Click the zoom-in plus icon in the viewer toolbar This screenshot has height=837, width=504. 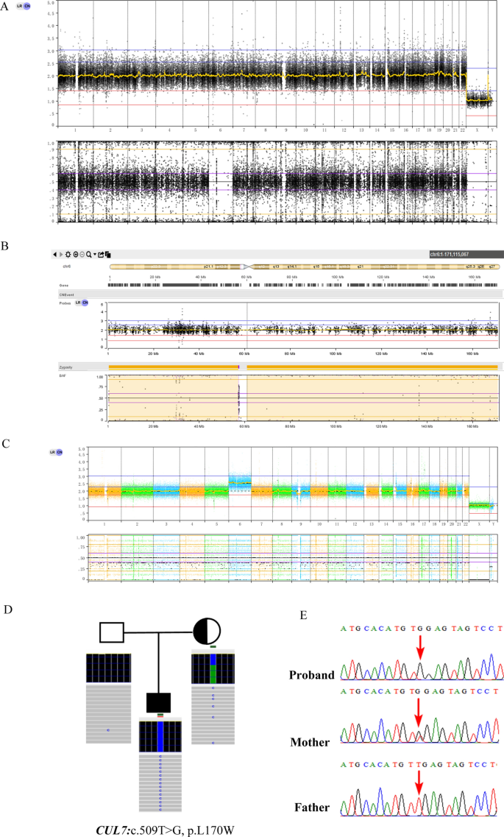tap(75, 255)
